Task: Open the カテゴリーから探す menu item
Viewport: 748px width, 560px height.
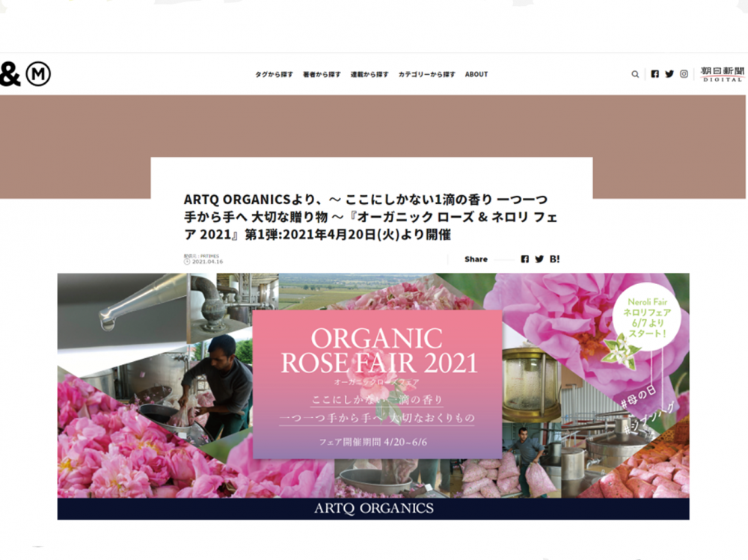Action: [x=426, y=75]
